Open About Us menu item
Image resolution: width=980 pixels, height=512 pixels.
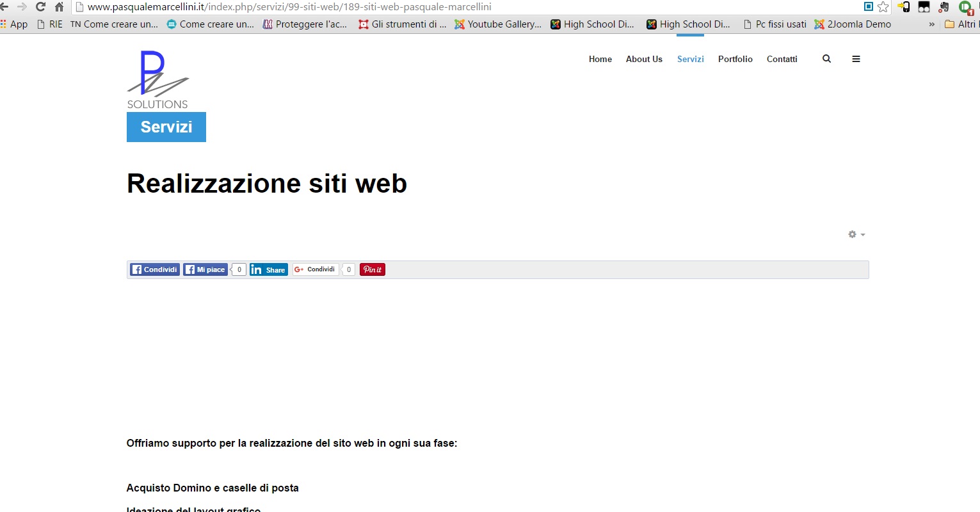pyautogui.click(x=644, y=59)
